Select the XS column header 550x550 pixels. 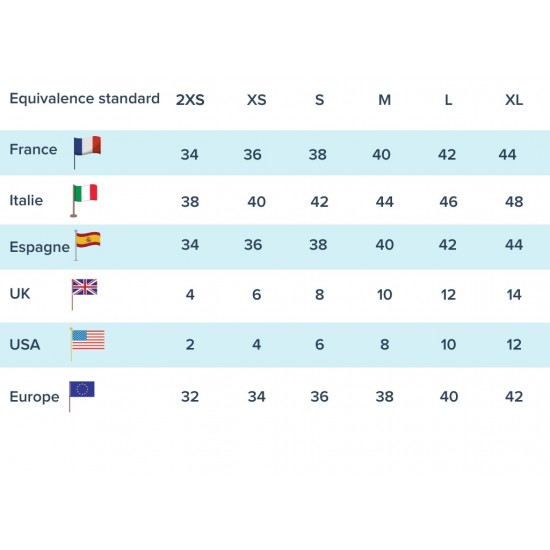257,100
